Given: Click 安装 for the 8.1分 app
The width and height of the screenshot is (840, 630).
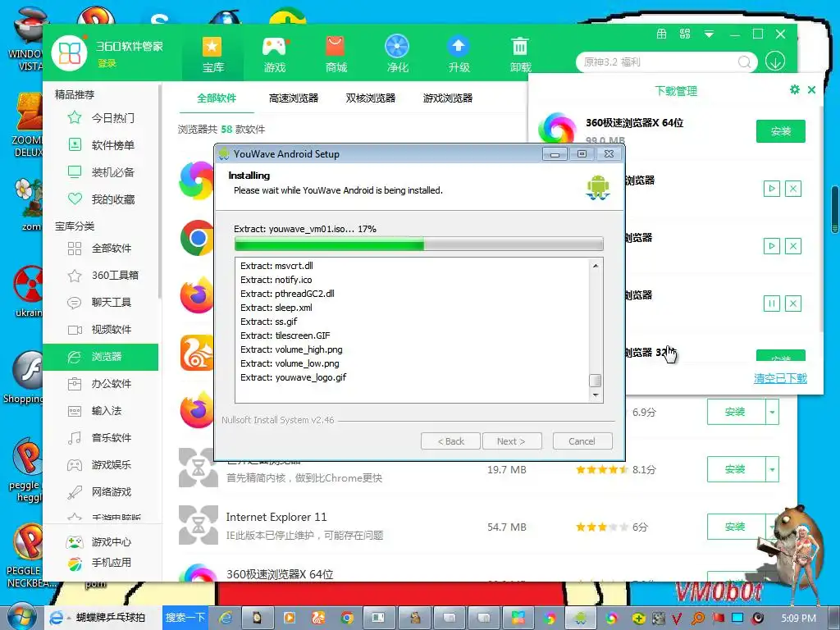Looking at the screenshot, I should pyautogui.click(x=736, y=469).
